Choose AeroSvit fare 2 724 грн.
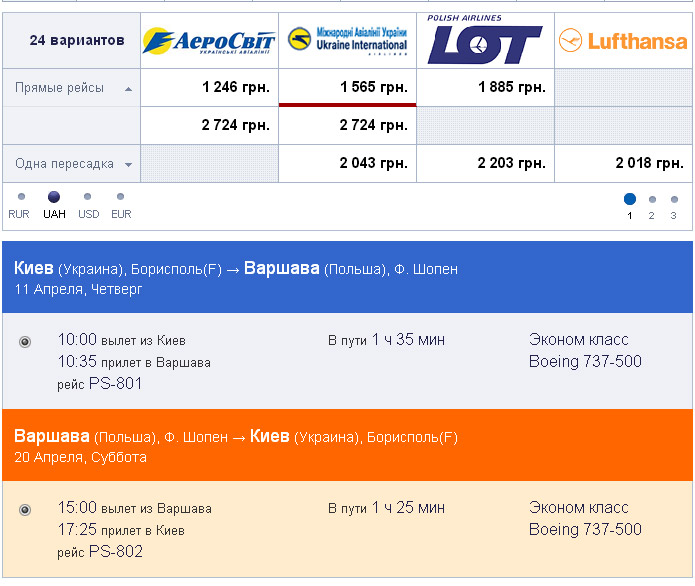 (x=235, y=125)
